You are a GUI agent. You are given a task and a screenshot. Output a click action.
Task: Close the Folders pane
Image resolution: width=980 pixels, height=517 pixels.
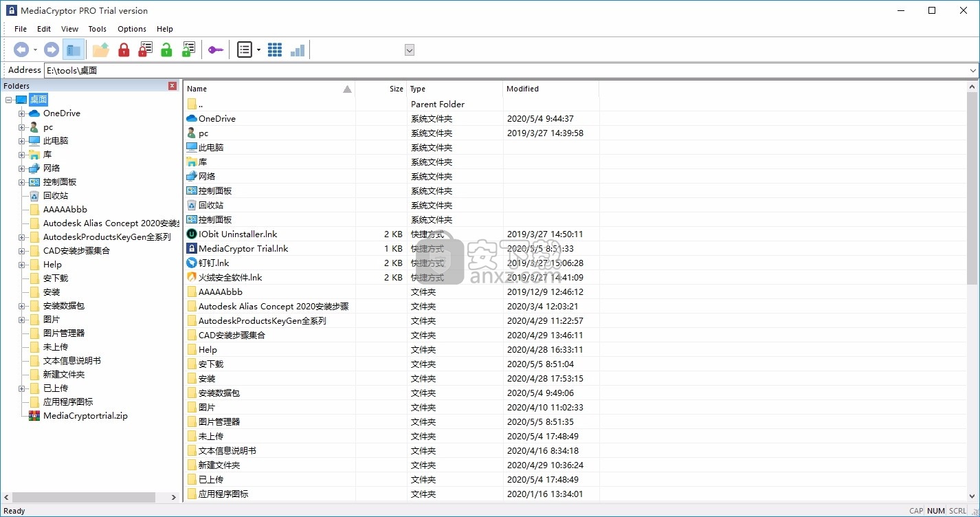pos(172,86)
